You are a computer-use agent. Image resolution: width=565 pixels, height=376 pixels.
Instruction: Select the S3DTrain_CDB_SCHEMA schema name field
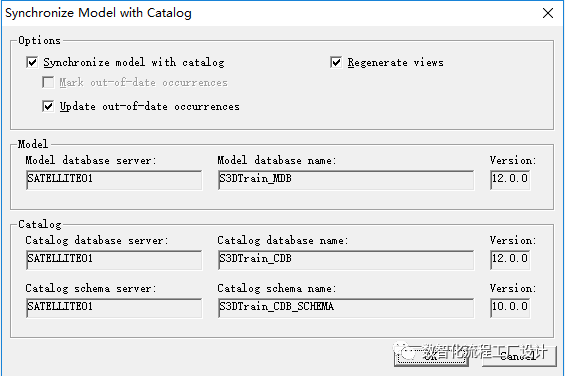coord(346,308)
